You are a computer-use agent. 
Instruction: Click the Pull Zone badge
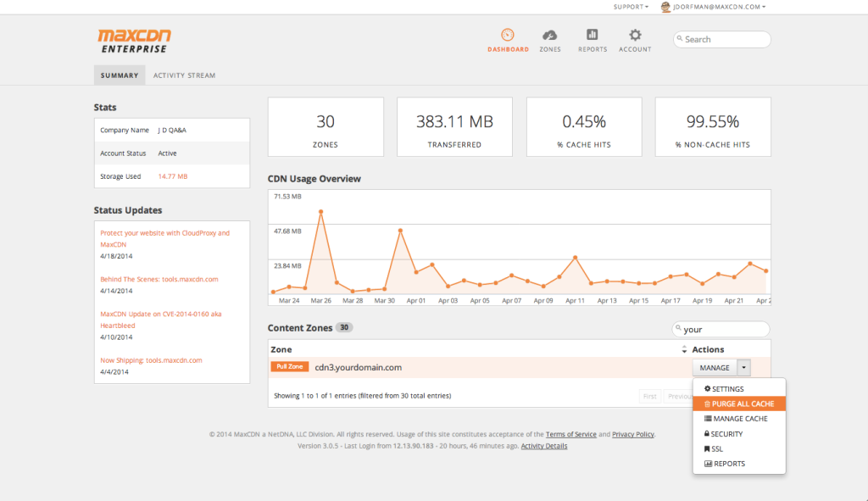(290, 366)
